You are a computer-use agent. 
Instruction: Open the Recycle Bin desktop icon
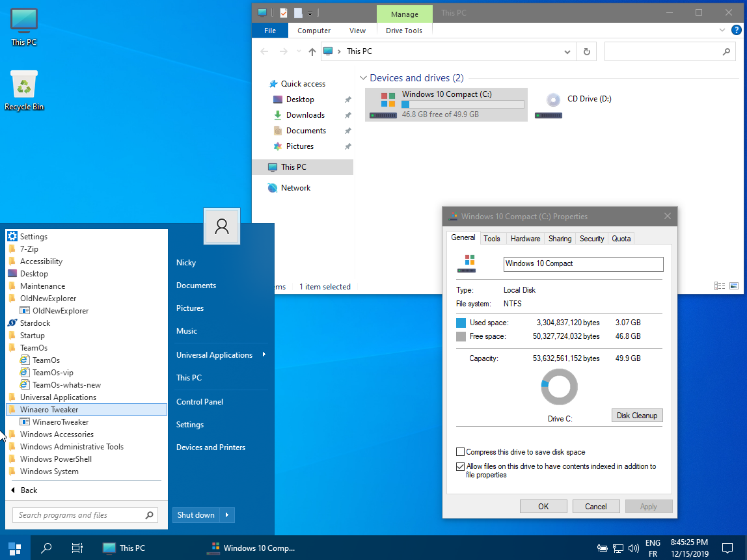tap(24, 90)
